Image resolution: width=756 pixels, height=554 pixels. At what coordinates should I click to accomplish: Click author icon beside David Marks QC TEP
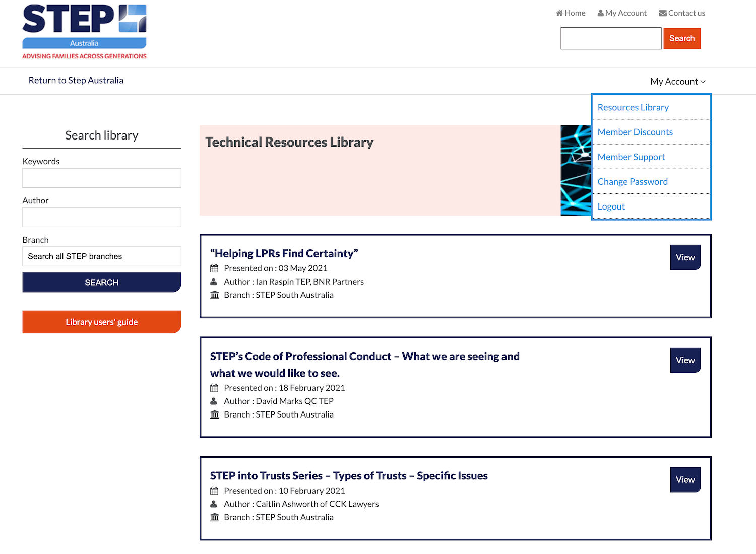point(214,401)
